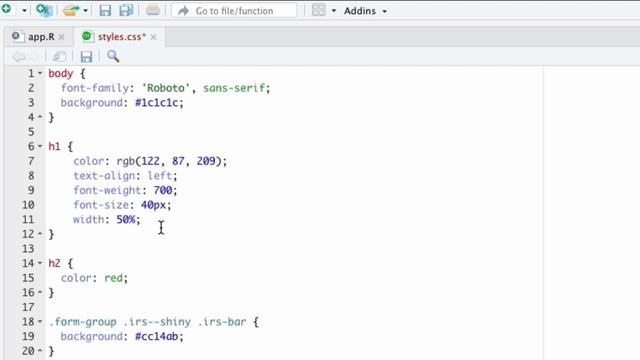Click the fold end marker on line 20

[x=40, y=351]
